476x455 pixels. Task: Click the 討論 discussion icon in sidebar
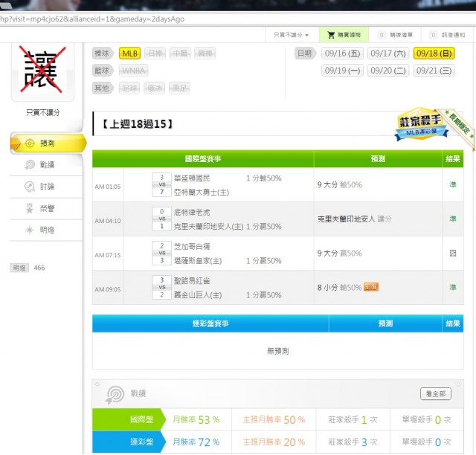tap(30, 186)
